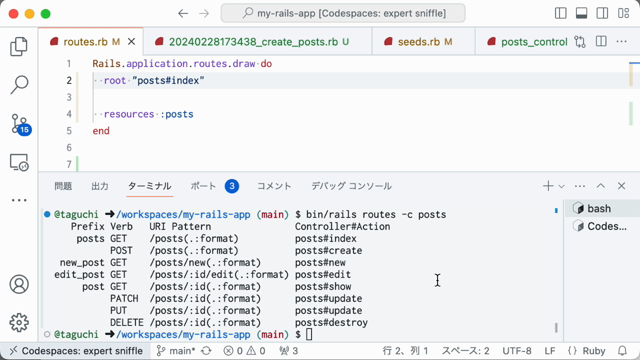Screen dimensions: 640x360
Task: Open the Accounts icon in activity bar
Action: click(19, 284)
